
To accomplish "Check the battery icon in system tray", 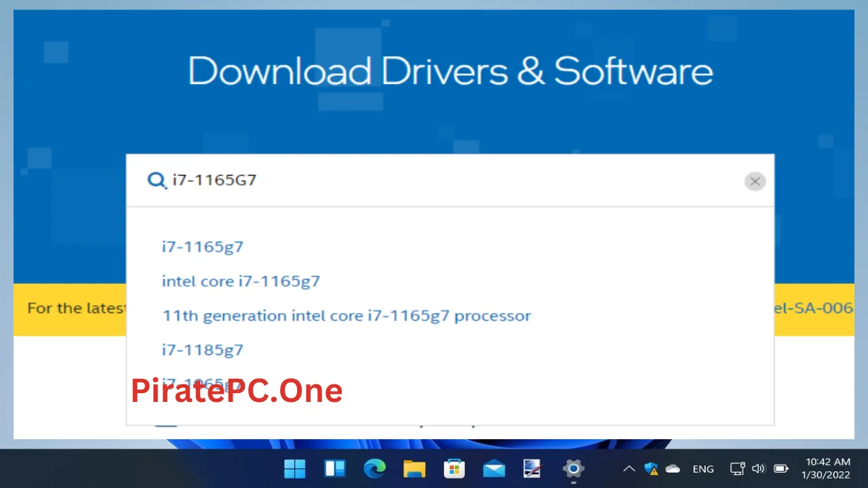I will click(x=781, y=468).
